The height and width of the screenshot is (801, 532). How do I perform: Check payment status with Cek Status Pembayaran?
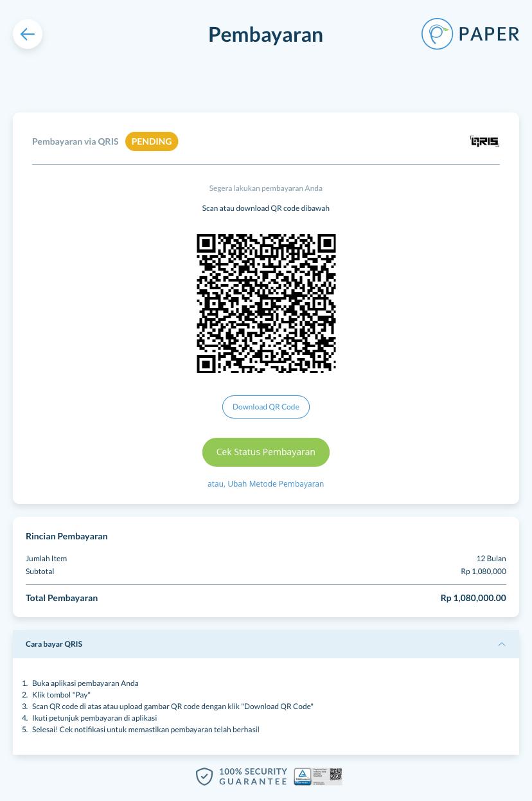tap(266, 452)
